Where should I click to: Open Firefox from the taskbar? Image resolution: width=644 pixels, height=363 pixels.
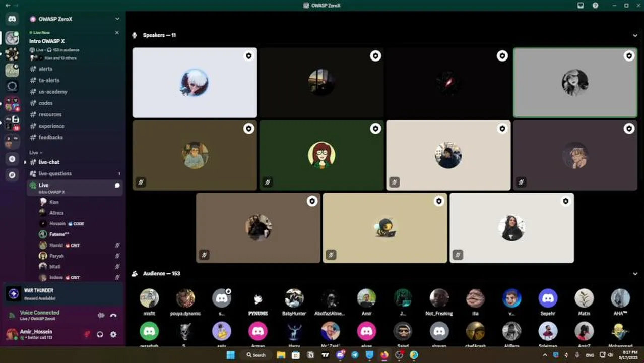(384, 355)
